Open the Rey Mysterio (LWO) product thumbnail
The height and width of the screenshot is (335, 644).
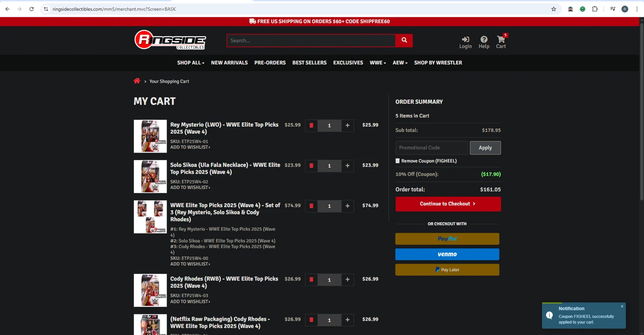click(150, 136)
